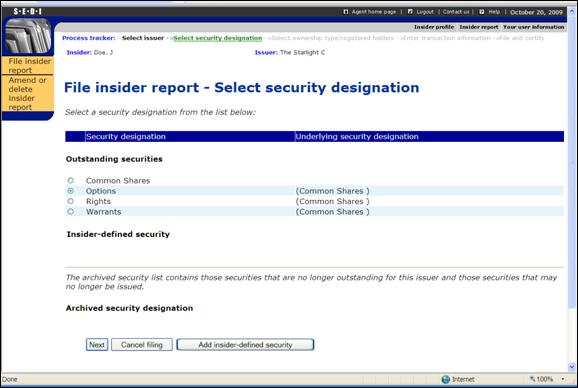Image resolution: width=578 pixels, height=388 pixels.
Task: Click the Logout icon in top bar
Action: tap(410, 12)
